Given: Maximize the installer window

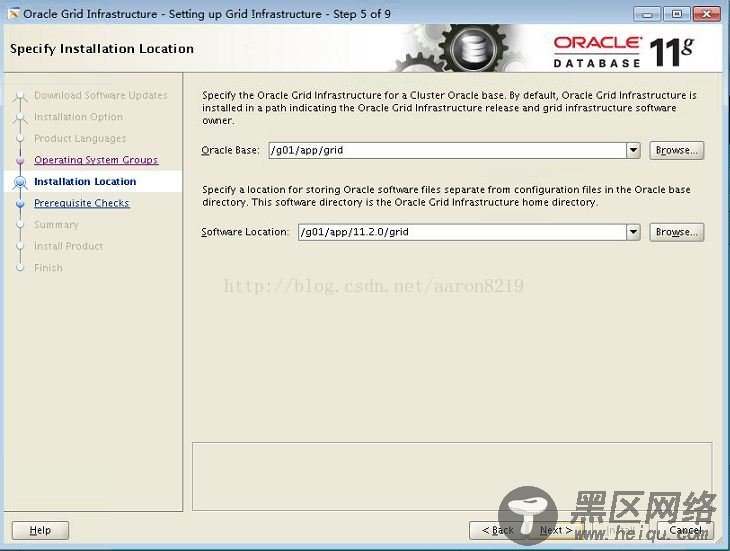Looking at the screenshot, I should pos(676,14).
